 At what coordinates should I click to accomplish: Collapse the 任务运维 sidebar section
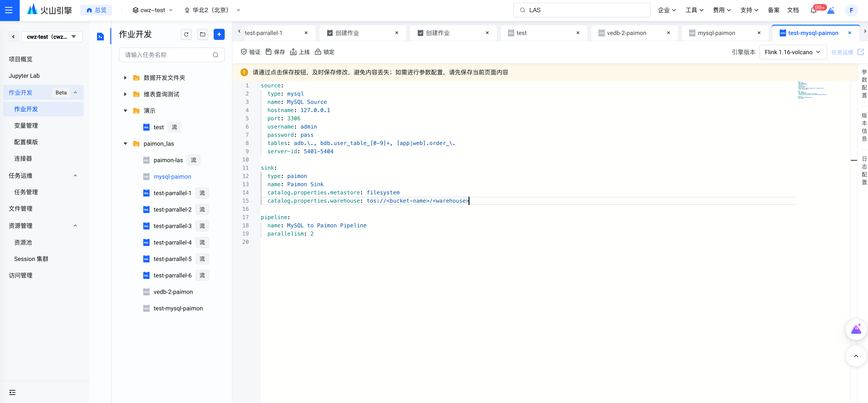point(75,176)
